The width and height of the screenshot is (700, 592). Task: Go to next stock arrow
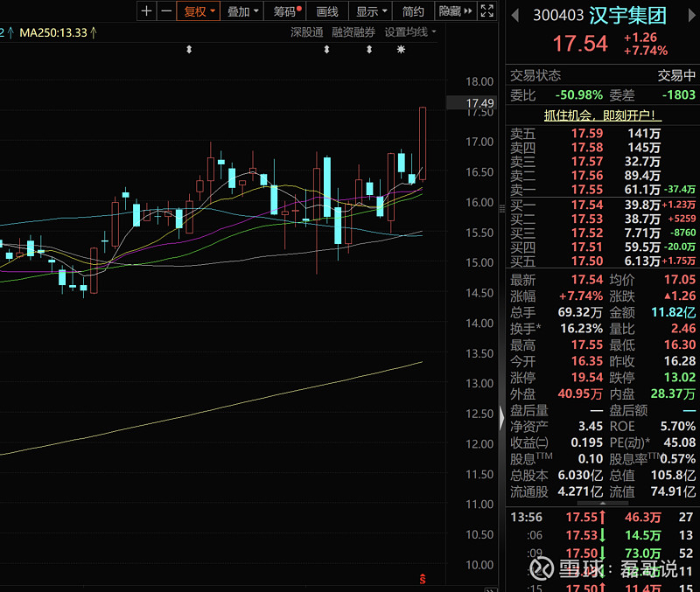coord(691,16)
